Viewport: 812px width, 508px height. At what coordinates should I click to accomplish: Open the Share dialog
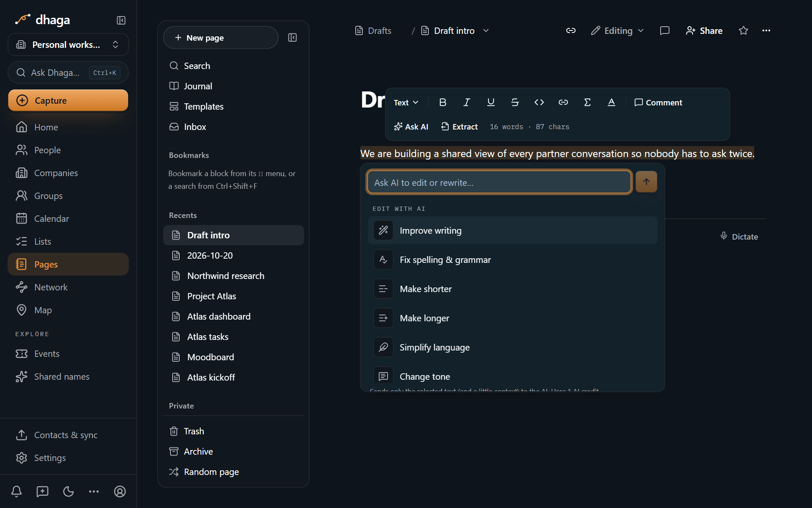(704, 30)
